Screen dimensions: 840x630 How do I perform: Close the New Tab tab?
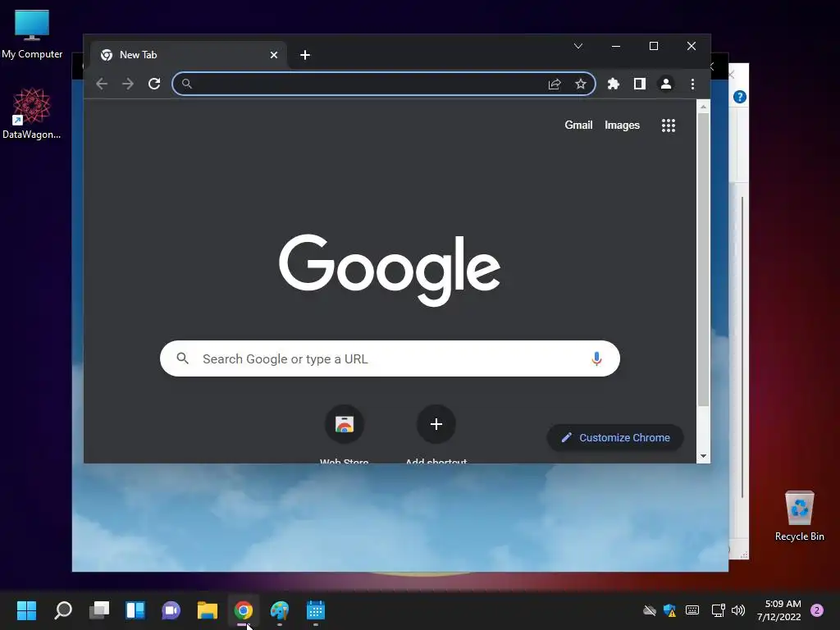(274, 55)
